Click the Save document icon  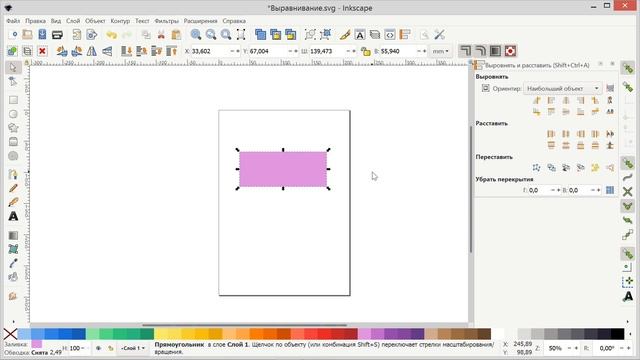42,34
